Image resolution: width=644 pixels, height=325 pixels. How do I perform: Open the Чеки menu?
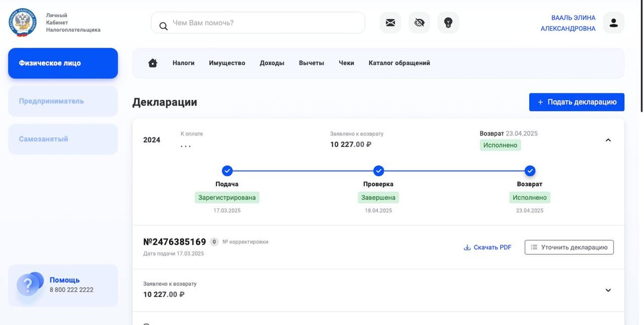[346, 63]
